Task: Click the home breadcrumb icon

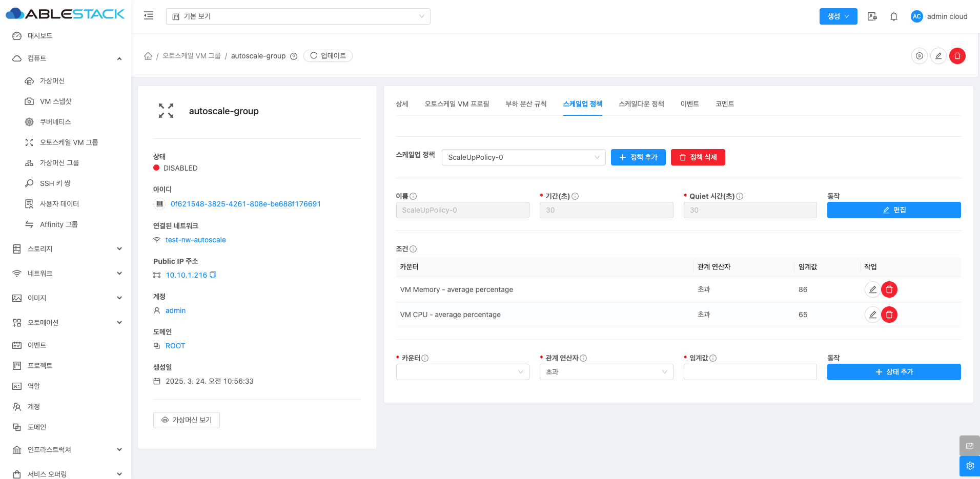Action: 148,56
